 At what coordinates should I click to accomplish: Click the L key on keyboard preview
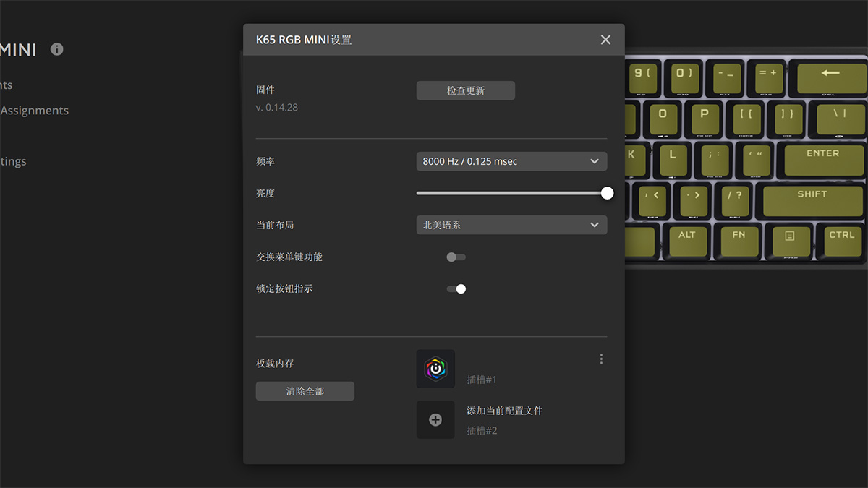point(673,159)
